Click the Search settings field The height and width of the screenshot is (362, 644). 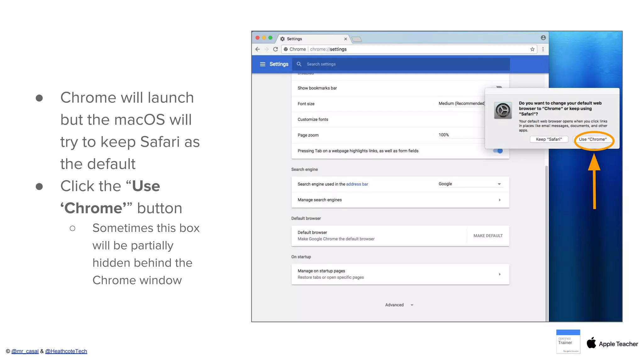point(401,64)
